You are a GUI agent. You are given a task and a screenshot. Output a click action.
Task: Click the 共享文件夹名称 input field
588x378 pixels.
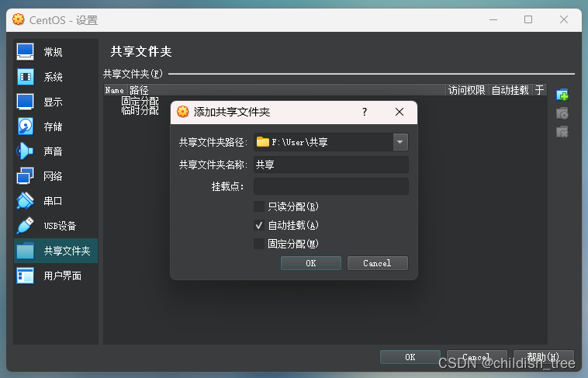[x=331, y=165]
